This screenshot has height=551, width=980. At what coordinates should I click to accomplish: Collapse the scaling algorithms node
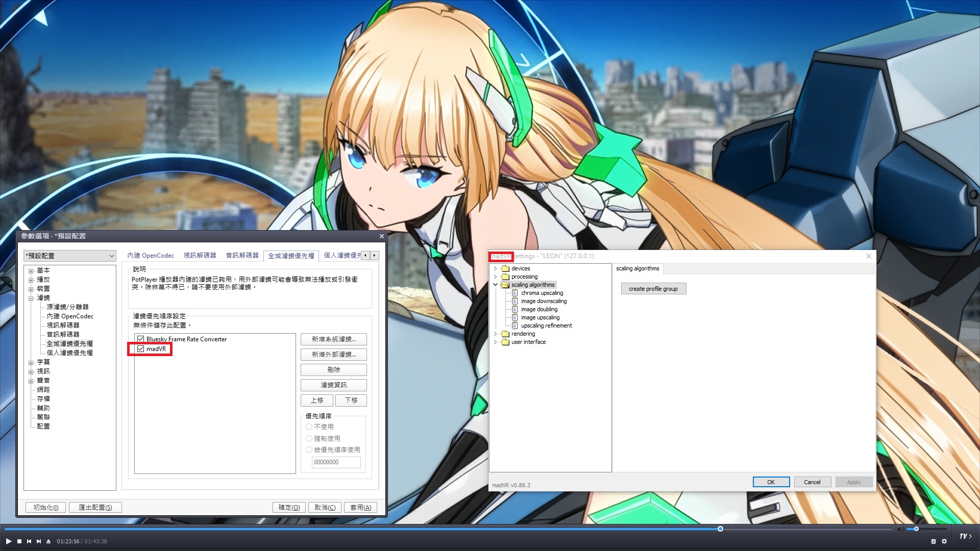pos(495,285)
